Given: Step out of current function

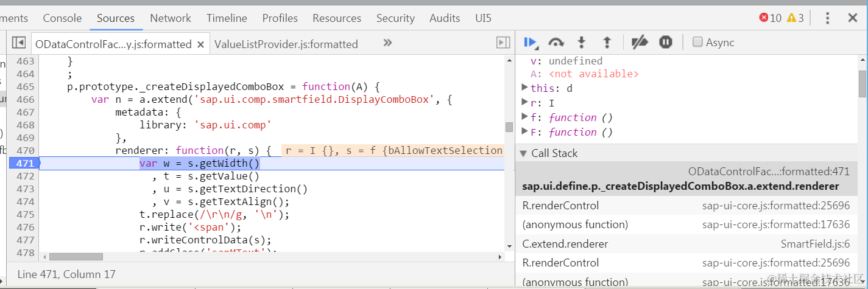Looking at the screenshot, I should click(x=607, y=43).
